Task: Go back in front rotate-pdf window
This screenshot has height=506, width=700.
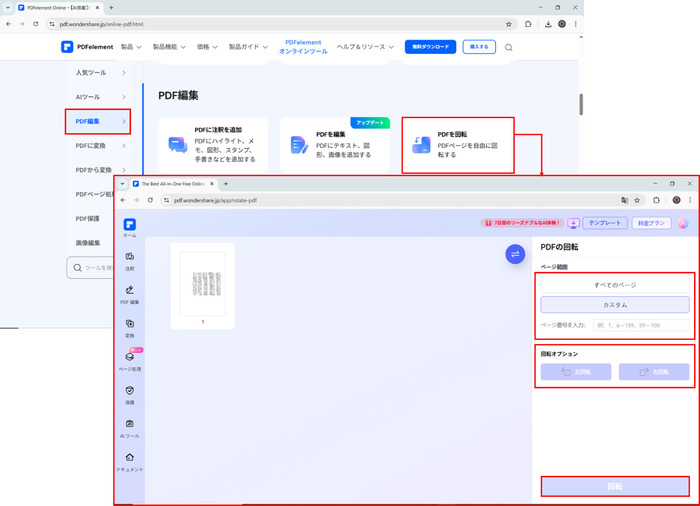Action: 123,200
